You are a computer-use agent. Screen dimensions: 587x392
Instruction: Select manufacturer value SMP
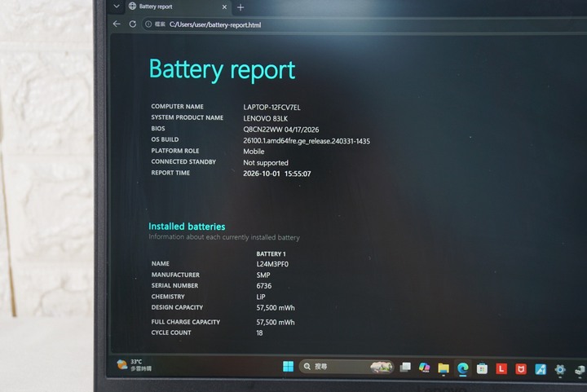[x=263, y=275]
